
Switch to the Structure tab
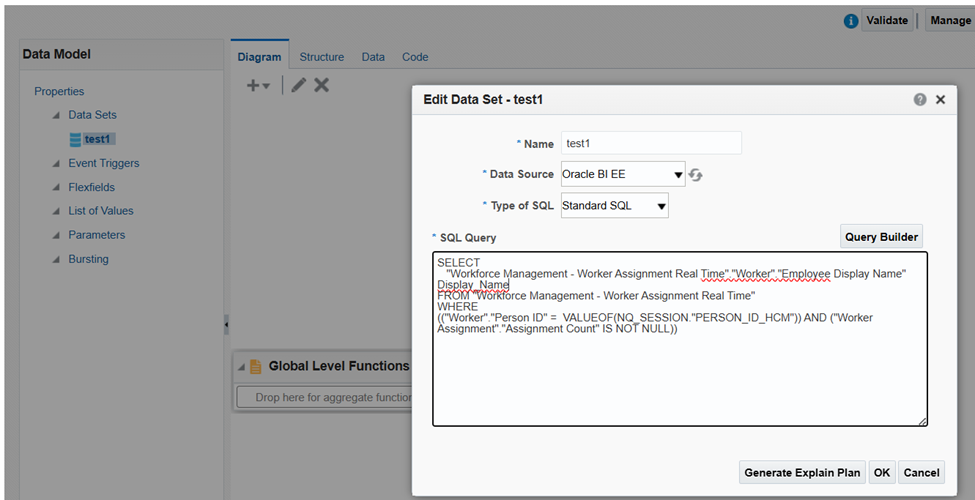(321, 57)
